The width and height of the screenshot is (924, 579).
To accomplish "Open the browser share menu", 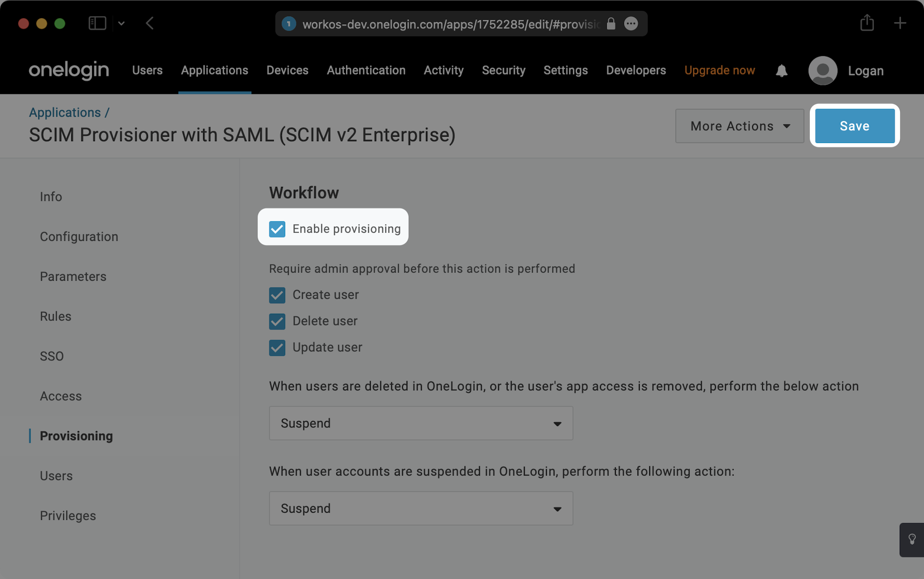I will [x=866, y=23].
